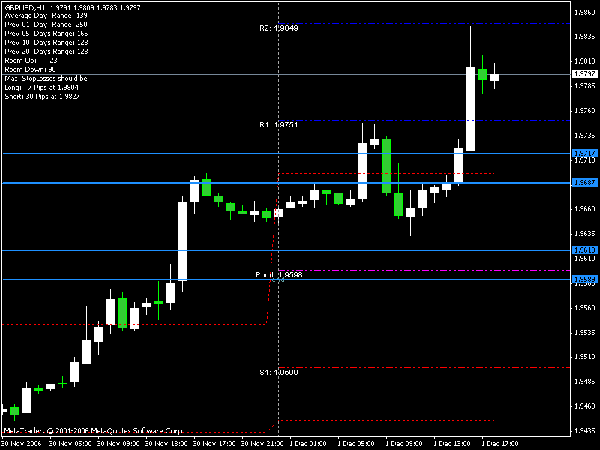Image resolution: width=600 pixels, height=450 pixels.
Task: Click the blue price tag 1.9619
Action: point(585,250)
